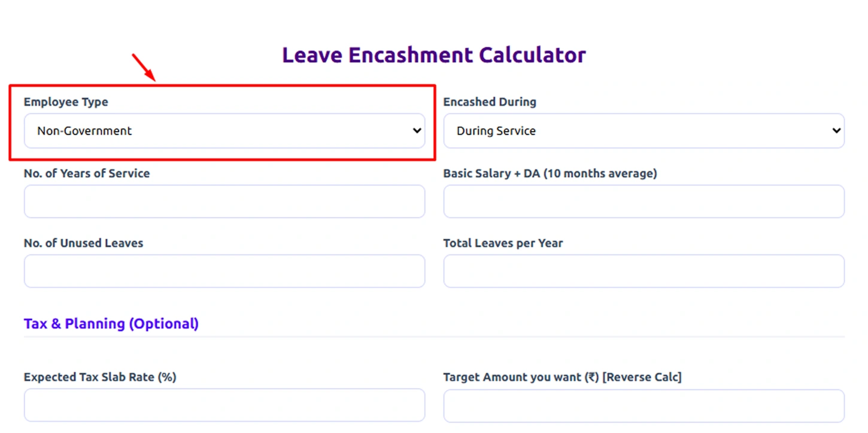Click the Tax & Planning (Optional) heading
Screen dimensions: 868x433
[111, 324]
